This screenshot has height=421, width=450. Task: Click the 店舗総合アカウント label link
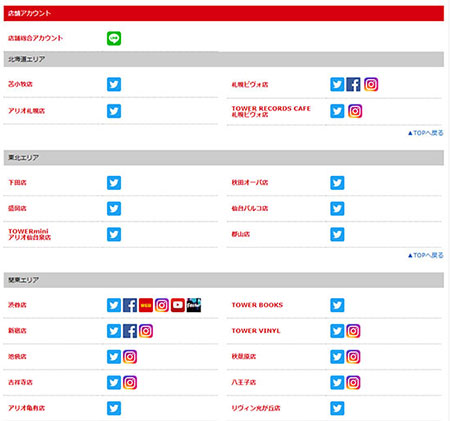coord(35,38)
